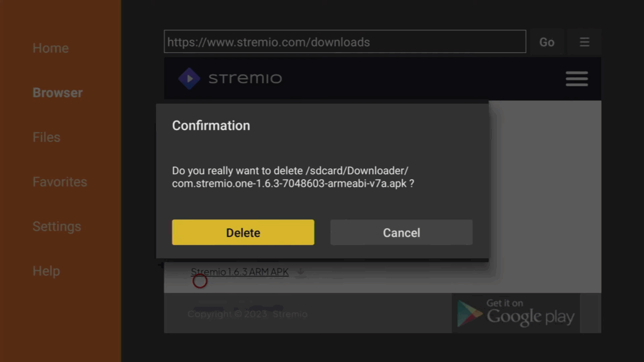The height and width of the screenshot is (362, 644).
Task: Focus the stremio.com downloads URL field
Action: pyautogui.click(x=345, y=41)
